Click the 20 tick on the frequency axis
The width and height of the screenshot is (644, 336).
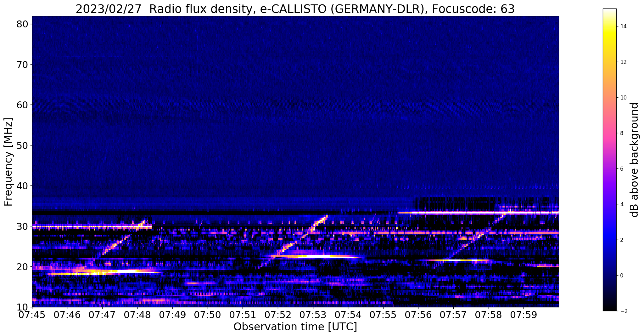click(22, 267)
